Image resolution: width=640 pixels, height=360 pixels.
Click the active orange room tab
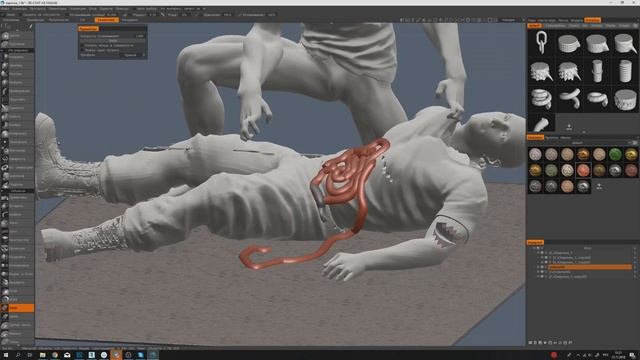pyautogui.click(x=107, y=20)
